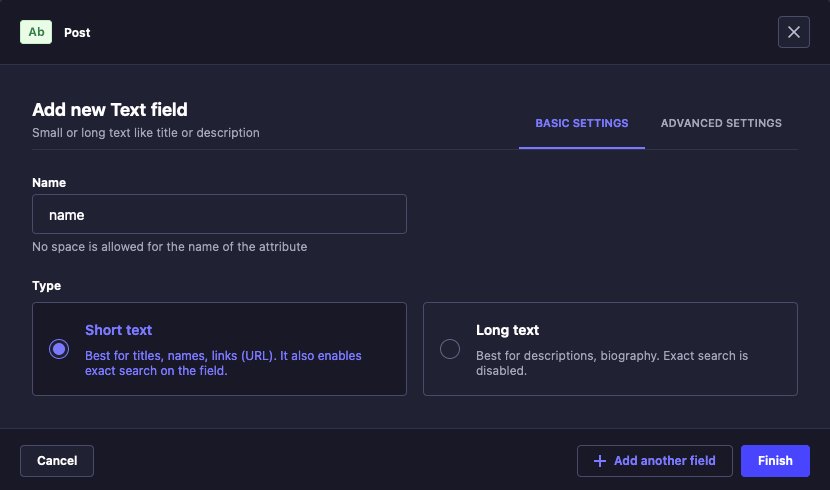Click the Short text description about exact search
The width and height of the screenshot is (830, 490).
click(223, 363)
